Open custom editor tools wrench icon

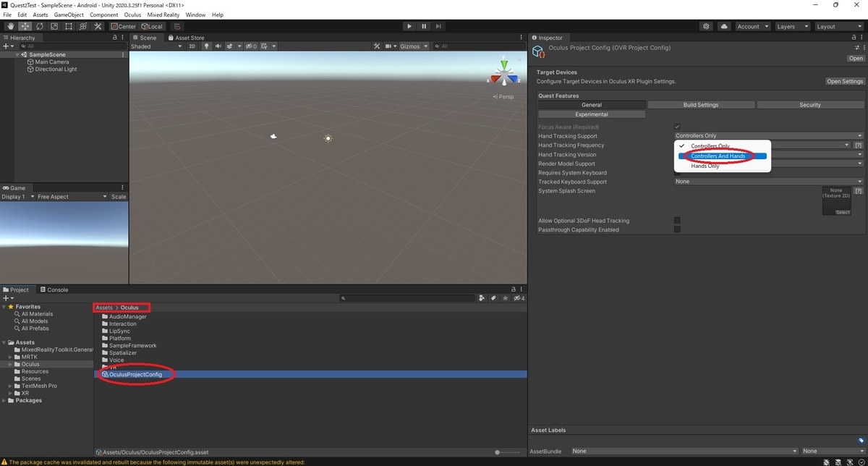tap(98, 26)
